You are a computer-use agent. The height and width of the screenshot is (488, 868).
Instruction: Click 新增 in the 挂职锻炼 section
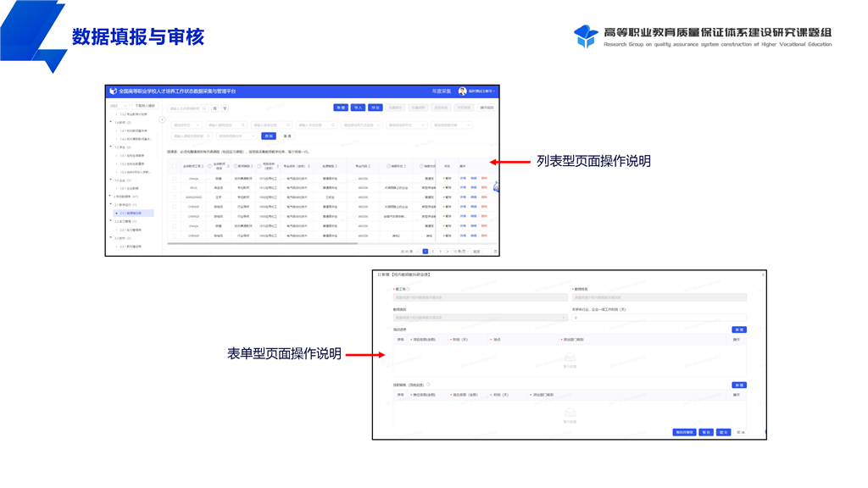(x=739, y=385)
